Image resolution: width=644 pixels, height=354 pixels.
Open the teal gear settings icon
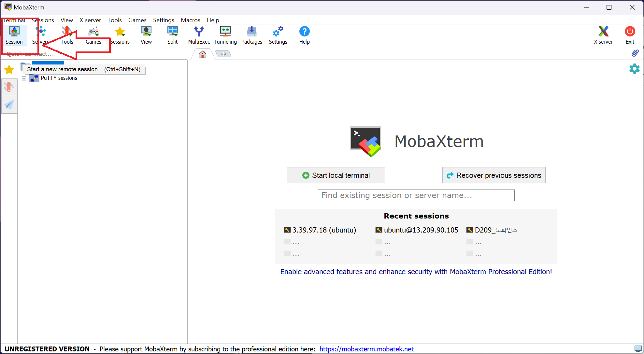pos(634,69)
